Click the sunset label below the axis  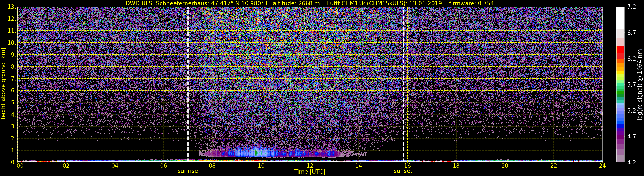pyautogui.click(x=403, y=171)
